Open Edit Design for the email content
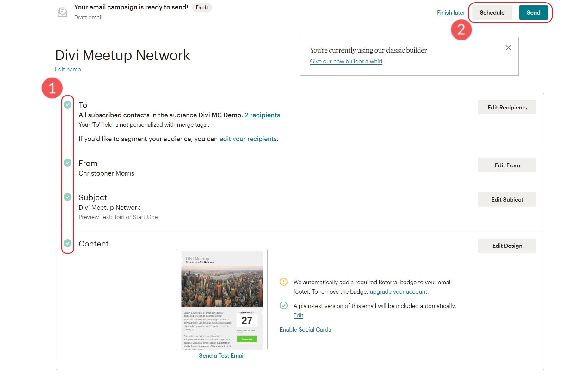 507,246
